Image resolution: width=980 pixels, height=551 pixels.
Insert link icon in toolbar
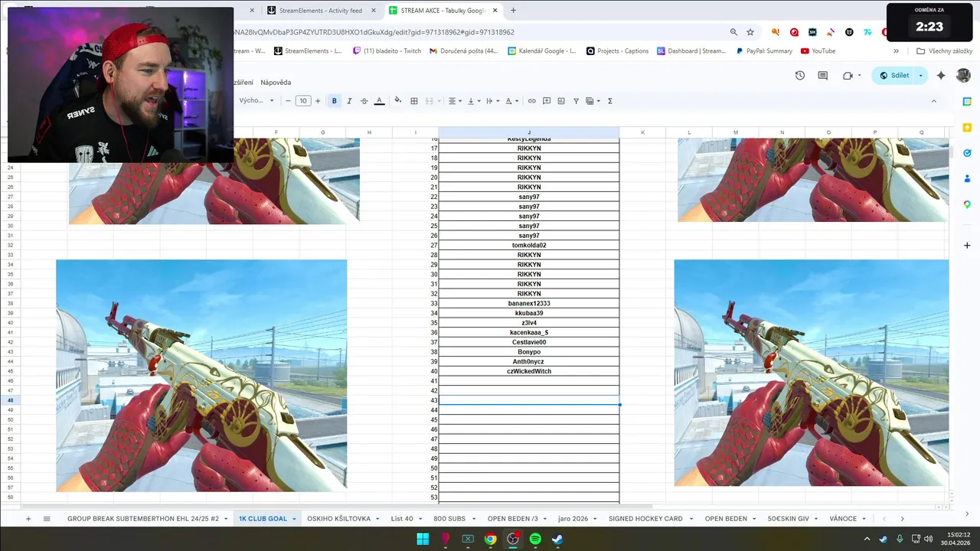click(x=532, y=101)
